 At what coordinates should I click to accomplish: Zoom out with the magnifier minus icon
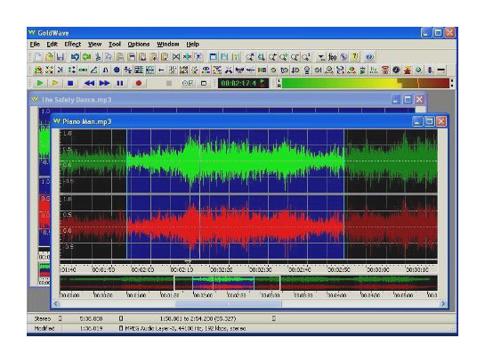(x=295, y=57)
